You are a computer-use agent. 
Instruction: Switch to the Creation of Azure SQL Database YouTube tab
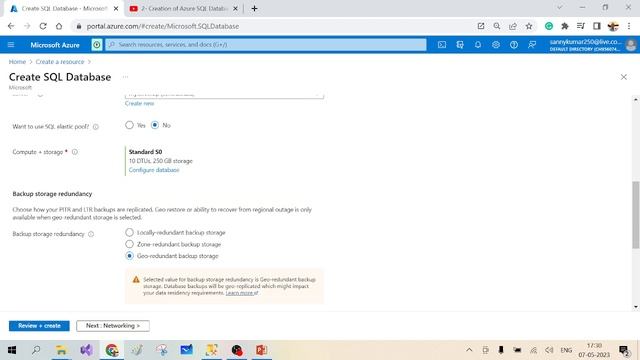pyautogui.click(x=184, y=9)
